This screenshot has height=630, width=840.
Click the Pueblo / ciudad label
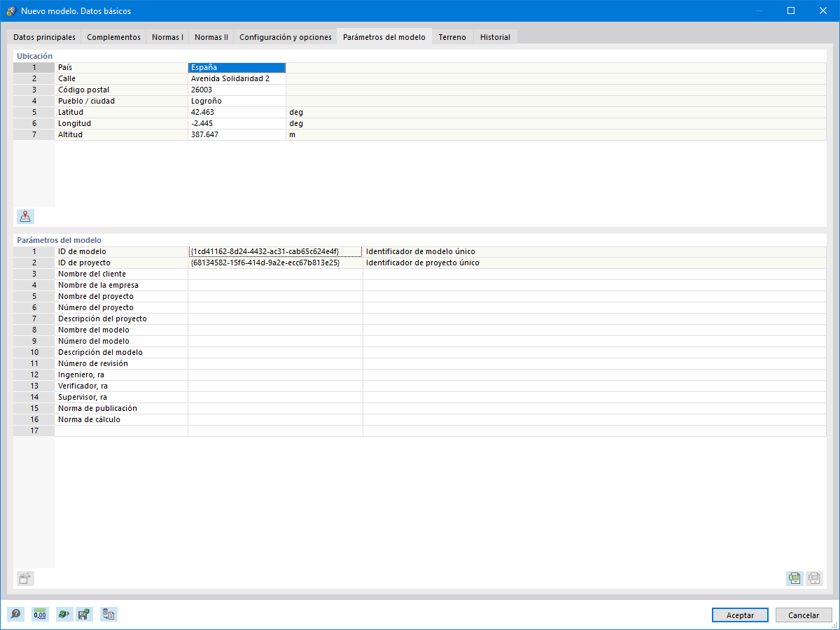click(86, 101)
